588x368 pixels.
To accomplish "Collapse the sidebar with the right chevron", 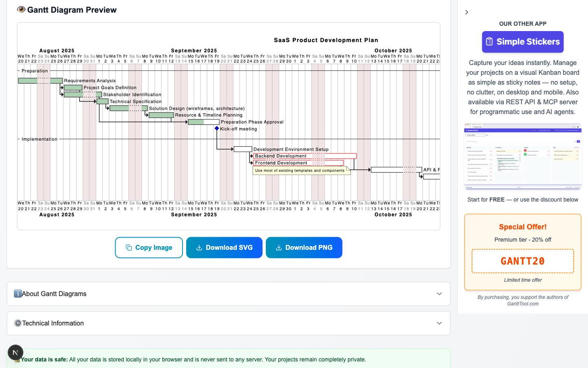I will point(467,12).
